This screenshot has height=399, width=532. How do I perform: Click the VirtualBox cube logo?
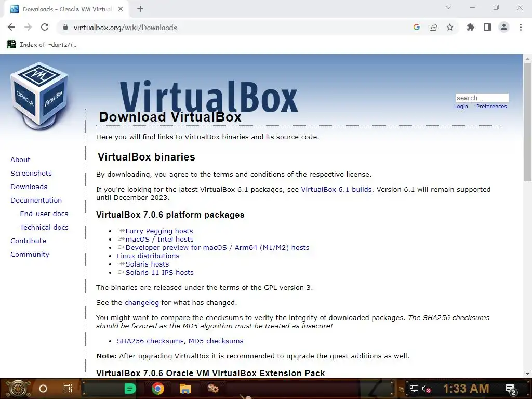click(x=39, y=96)
